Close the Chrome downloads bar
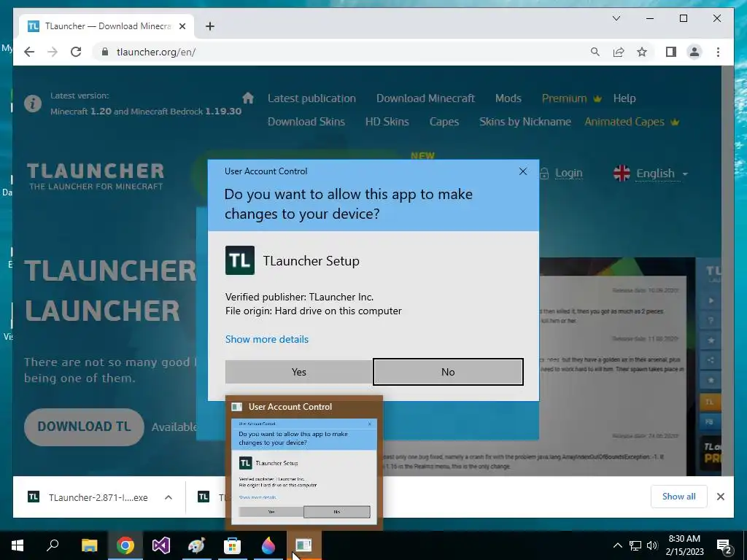Viewport: 747px width, 560px height. click(720, 497)
